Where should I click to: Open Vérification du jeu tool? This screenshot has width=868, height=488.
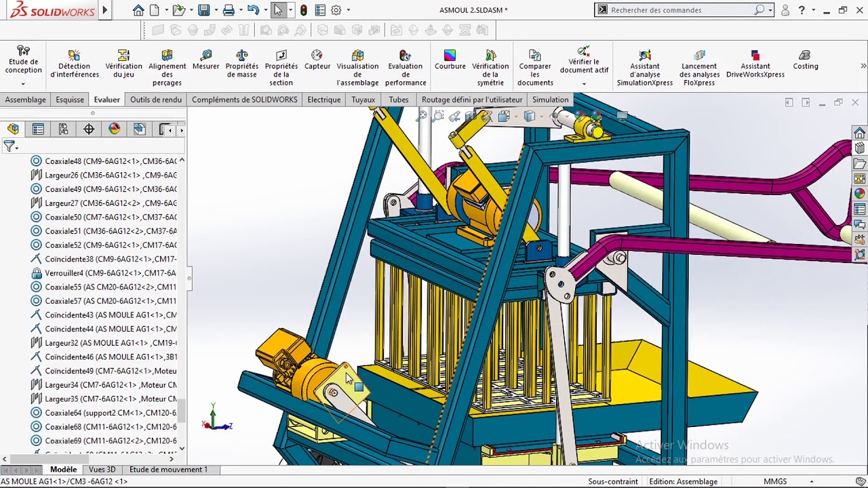123,64
